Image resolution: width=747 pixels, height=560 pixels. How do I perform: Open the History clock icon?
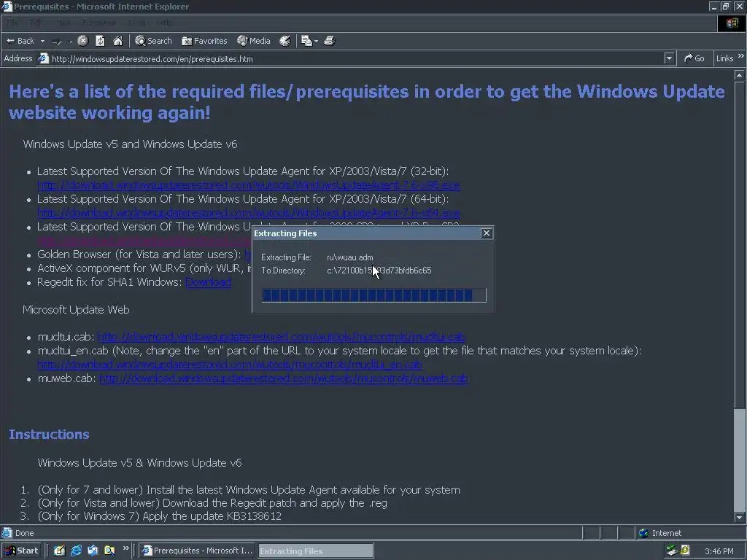[285, 41]
